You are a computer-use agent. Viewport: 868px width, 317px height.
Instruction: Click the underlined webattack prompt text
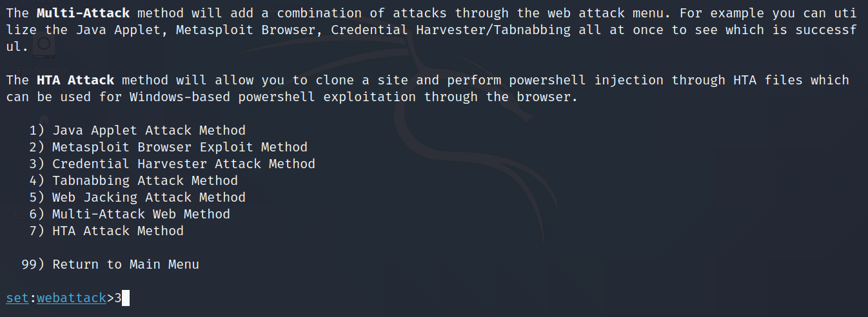72,298
